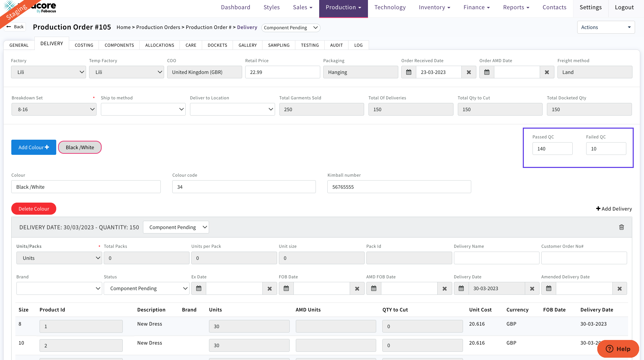Open the Breakdown Set 8-16 dropdown

coord(54,109)
